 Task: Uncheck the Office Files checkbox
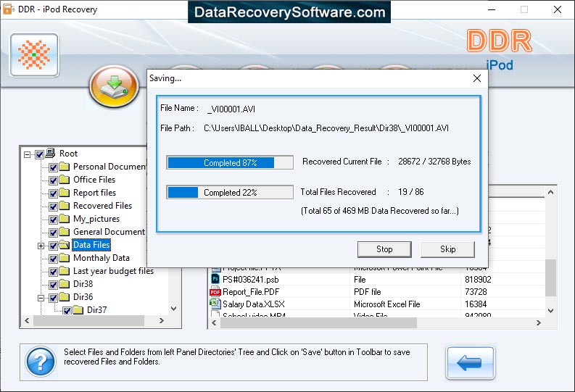point(53,180)
